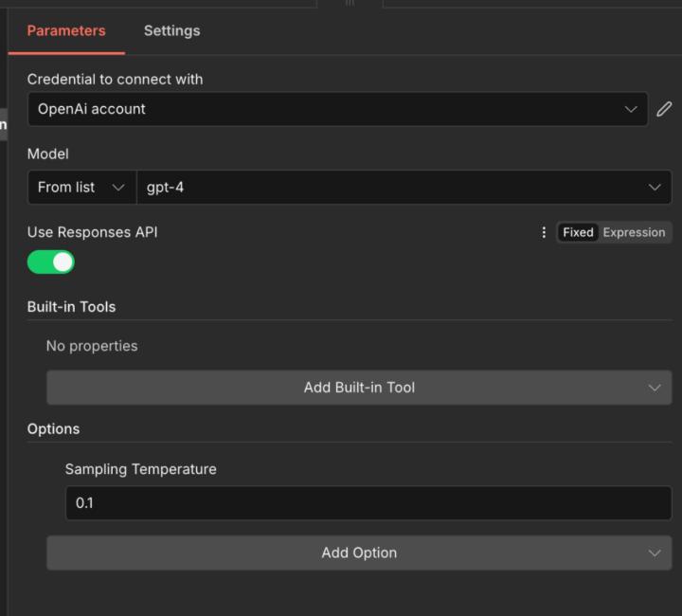
Task: Switch to Expression input mode
Action: (x=634, y=232)
